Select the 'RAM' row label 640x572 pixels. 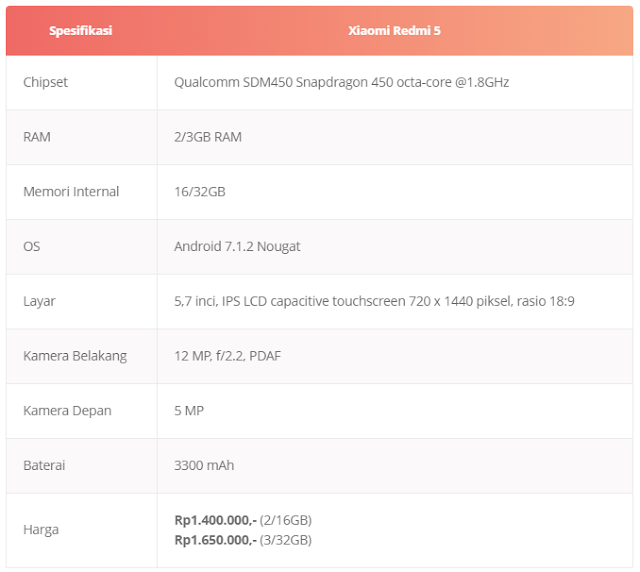37,137
